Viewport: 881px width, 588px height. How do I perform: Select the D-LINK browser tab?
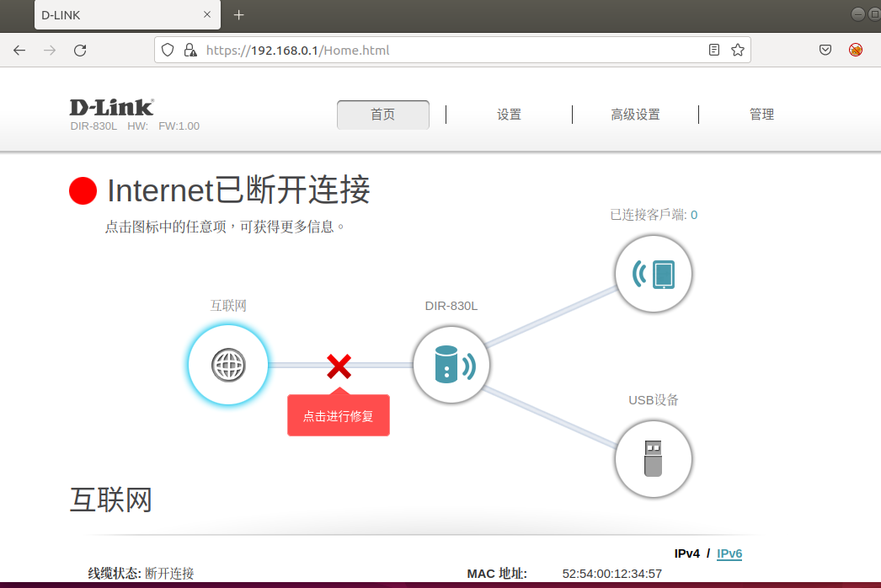[x=127, y=15]
